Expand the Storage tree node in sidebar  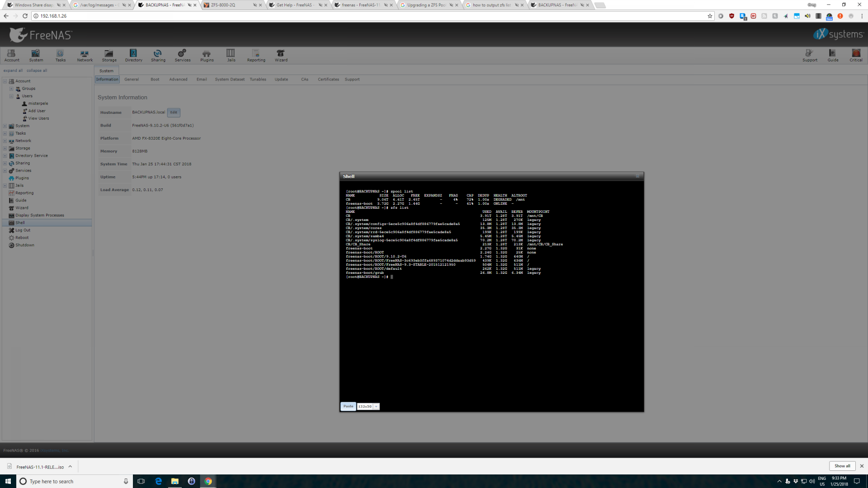[5, 148]
